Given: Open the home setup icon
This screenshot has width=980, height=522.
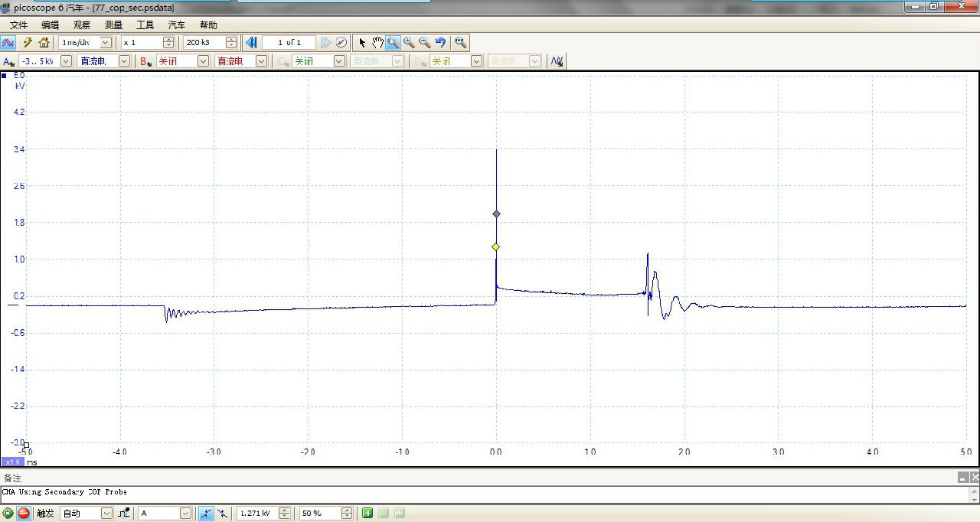Looking at the screenshot, I should tap(44, 43).
